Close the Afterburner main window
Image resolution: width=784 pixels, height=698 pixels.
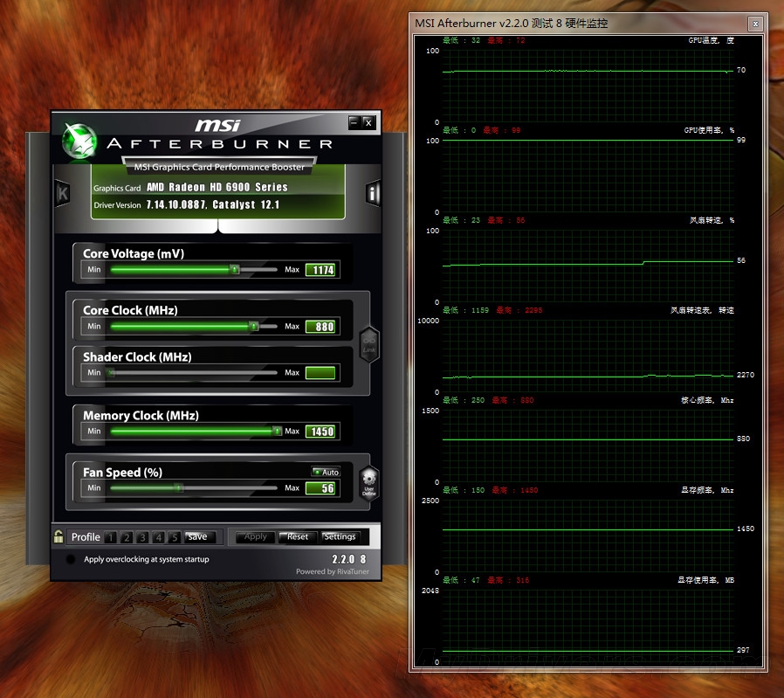(368, 122)
